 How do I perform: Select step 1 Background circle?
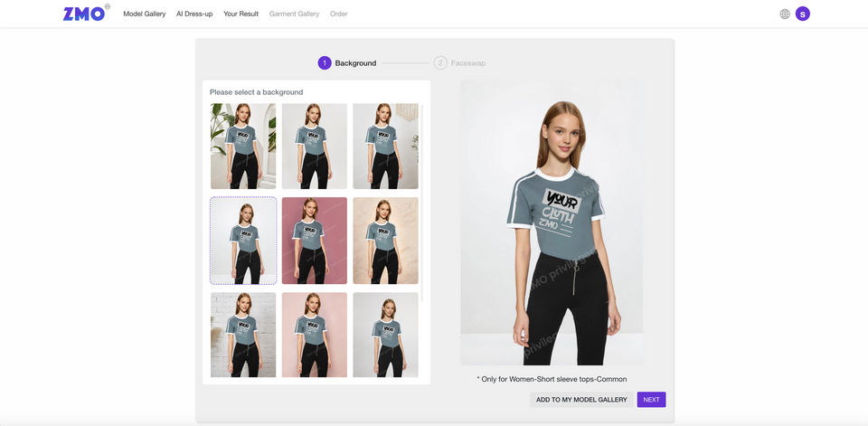(x=325, y=63)
